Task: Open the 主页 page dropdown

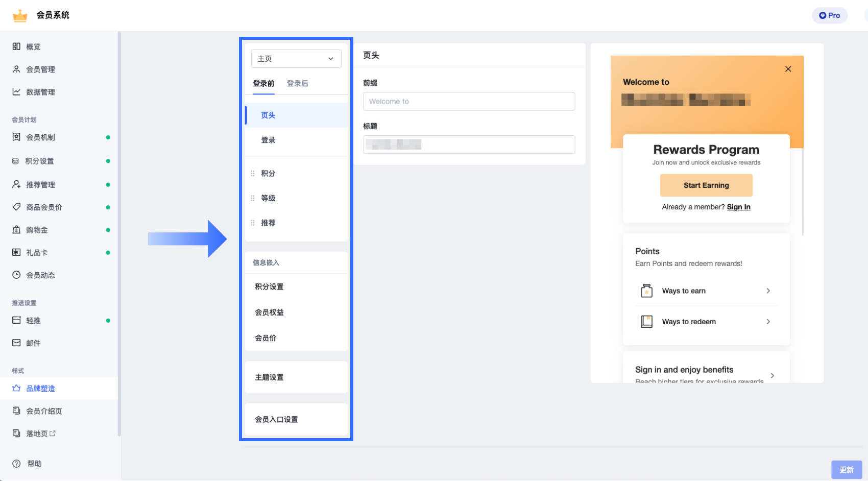Action: pos(296,59)
